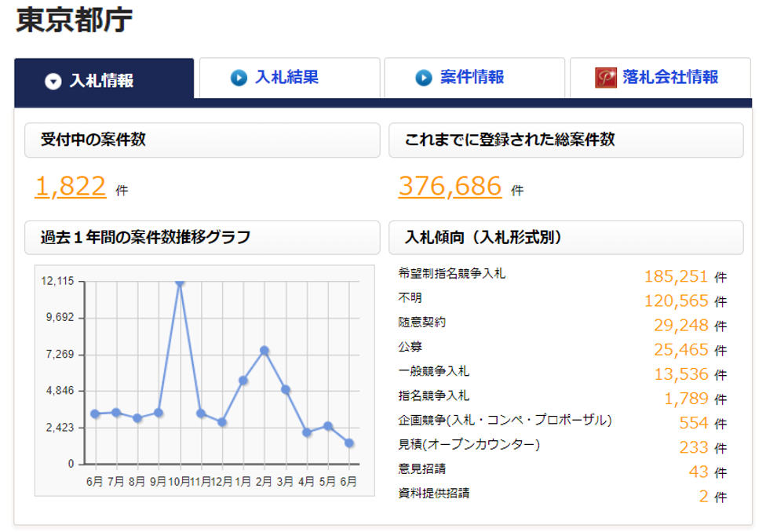This screenshot has height=532, width=766.
Task: Click the May data point on graph
Action: click(x=328, y=426)
